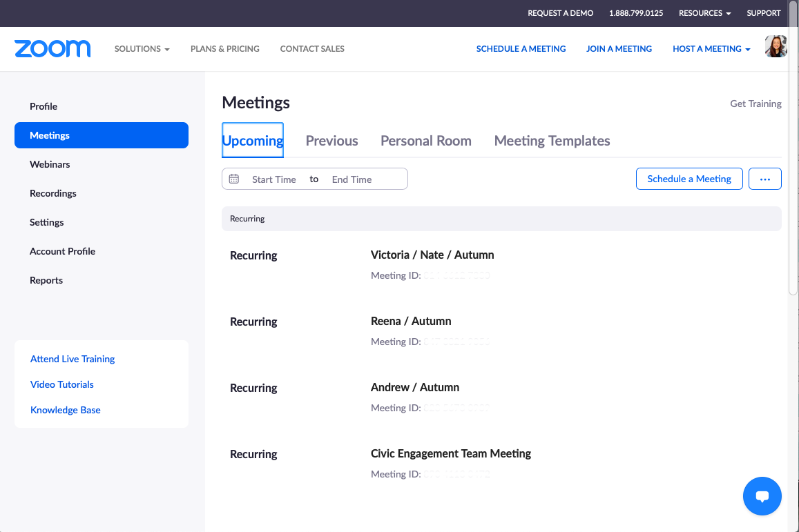Click the user profile avatar
This screenshot has height=532, width=799.
pos(776,47)
